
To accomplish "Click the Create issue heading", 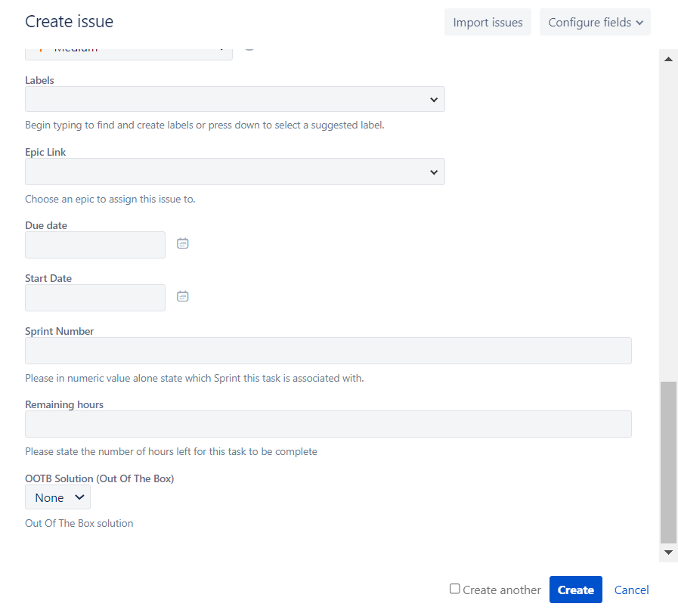I will pyautogui.click(x=70, y=22).
